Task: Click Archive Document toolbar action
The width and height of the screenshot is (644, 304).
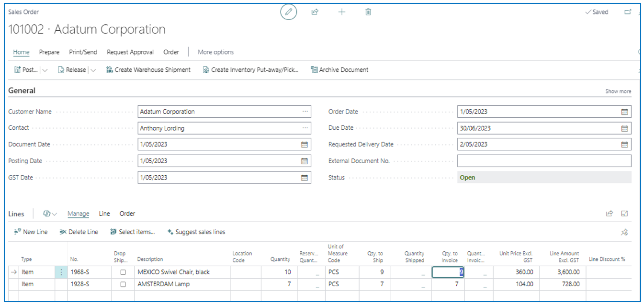Action: [339, 70]
